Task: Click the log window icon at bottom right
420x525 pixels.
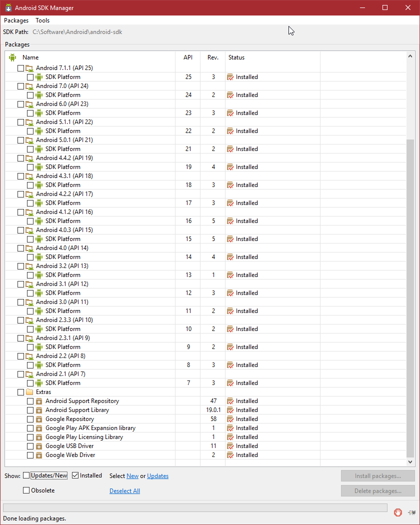Action: click(x=412, y=512)
